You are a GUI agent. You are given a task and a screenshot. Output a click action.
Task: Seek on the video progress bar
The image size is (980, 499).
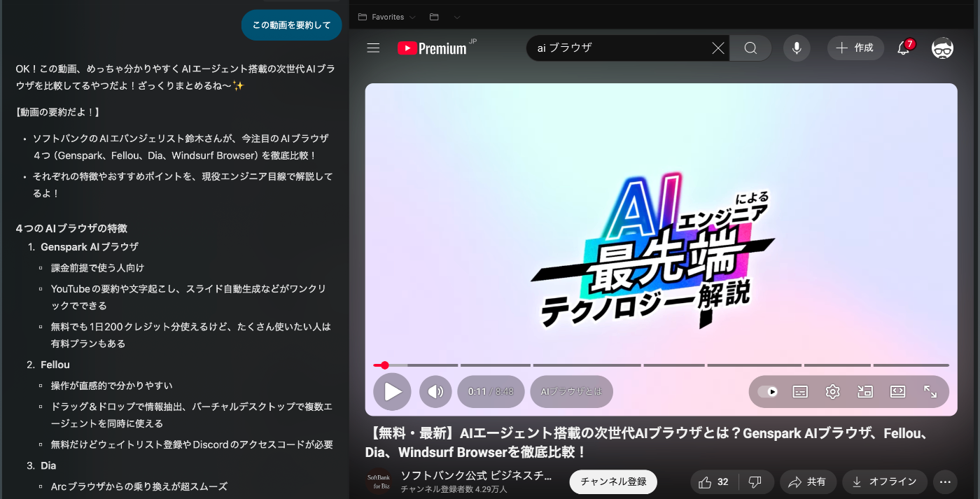point(661,365)
